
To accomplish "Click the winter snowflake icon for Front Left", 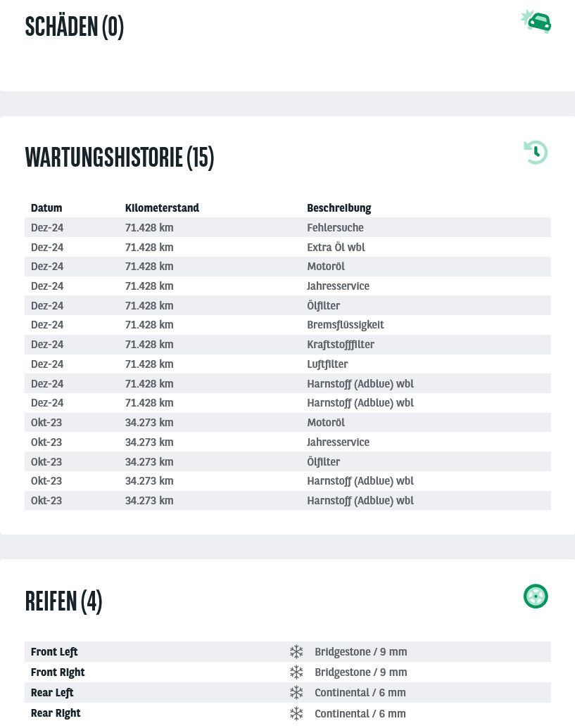I will (x=296, y=652).
